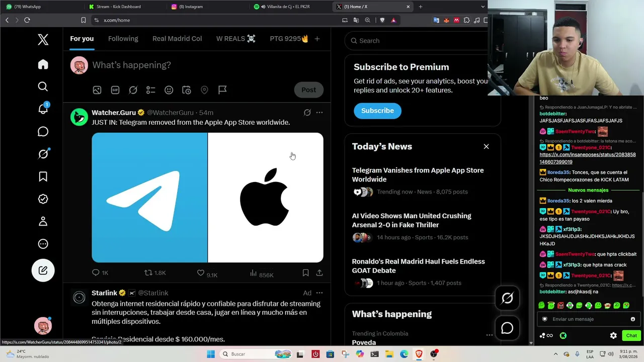Open Grok actions on Watcher.Guru post header
This screenshot has height=362, width=644.
[307, 113]
